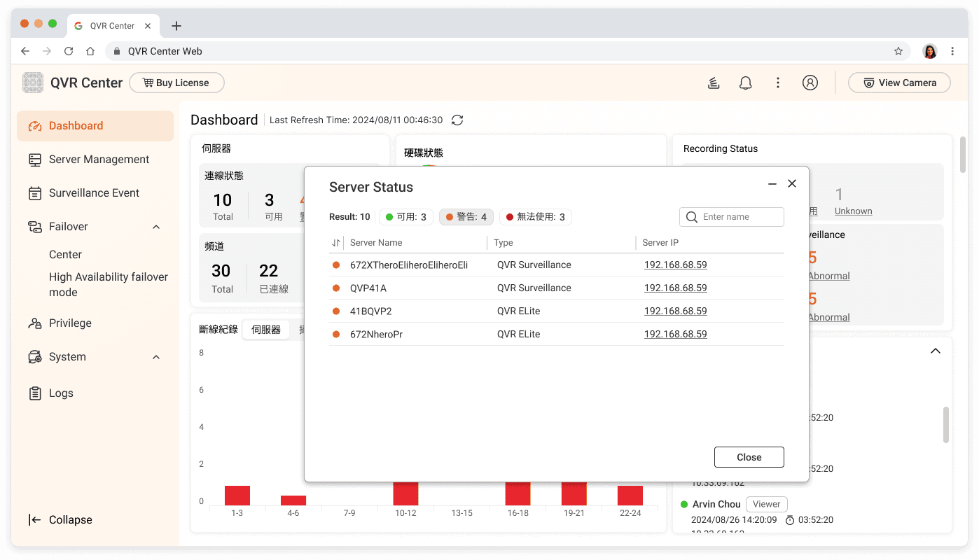Image resolution: width=979 pixels, height=560 pixels.
Task: Click the QVR Center logo icon
Action: 33,83
